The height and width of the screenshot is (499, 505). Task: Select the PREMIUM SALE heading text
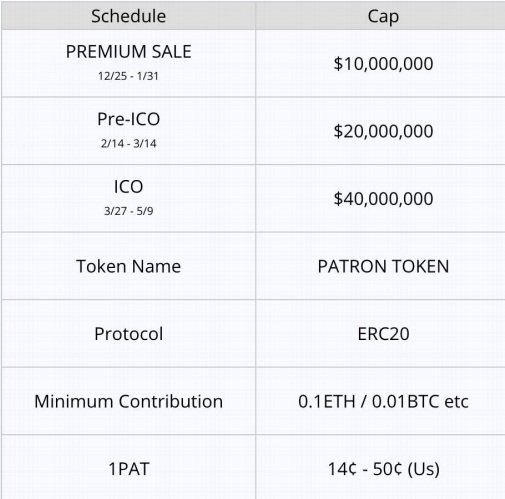pos(128,52)
